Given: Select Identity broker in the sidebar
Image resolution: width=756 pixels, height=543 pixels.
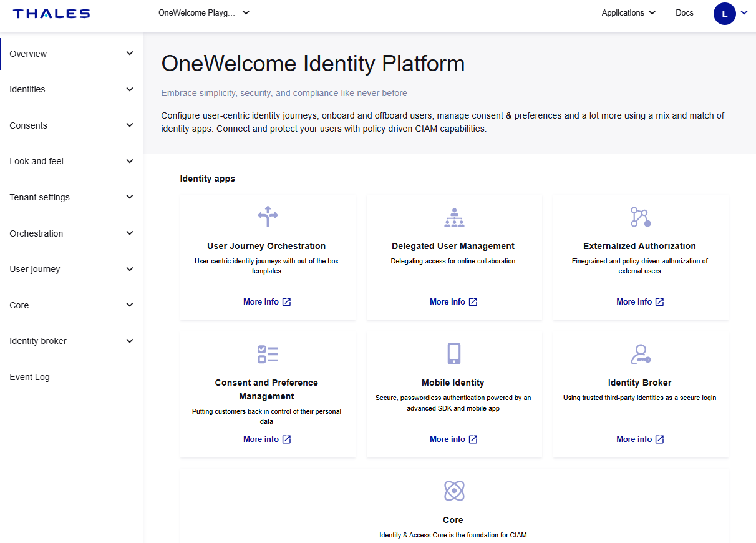Looking at the screenshot, I should pyautogui.click(x=38, y=341).
